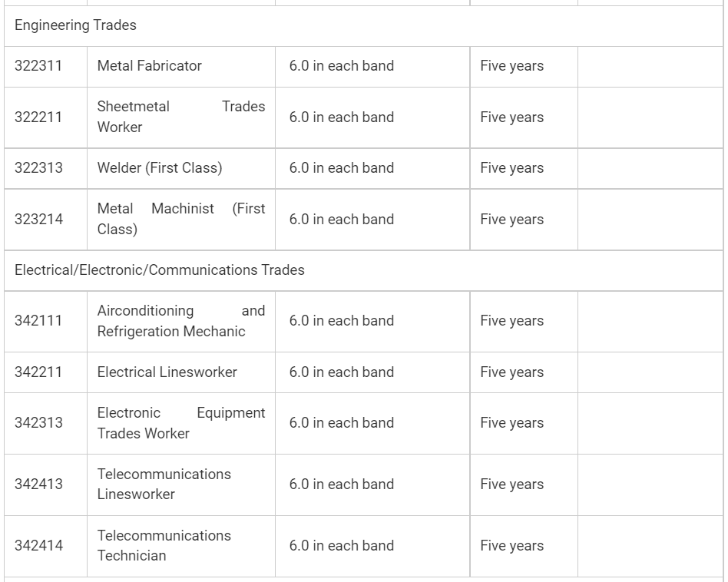Click Electronic Equipment Trades Worker cell

(180, 423)
